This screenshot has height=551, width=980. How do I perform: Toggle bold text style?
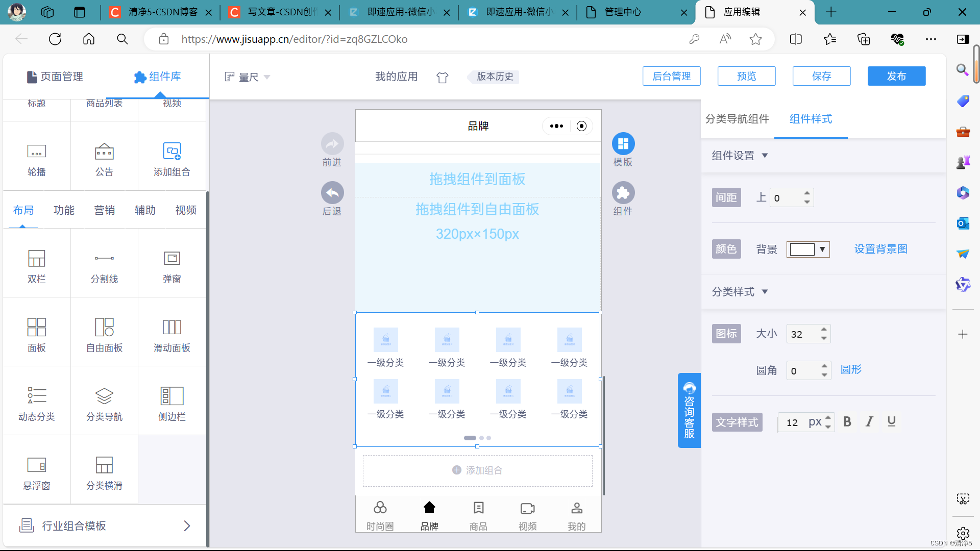coord(847,421)
